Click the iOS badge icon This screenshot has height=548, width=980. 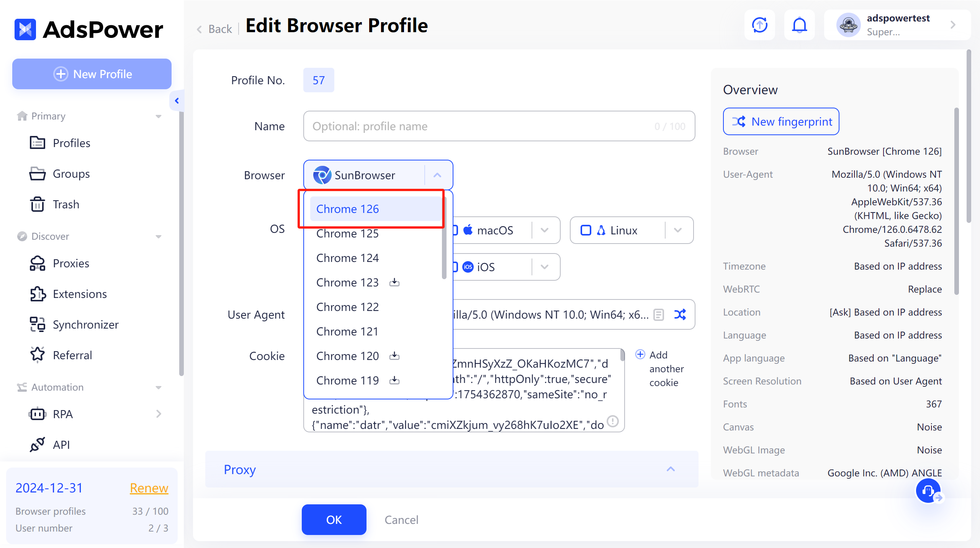click(468, 267)
